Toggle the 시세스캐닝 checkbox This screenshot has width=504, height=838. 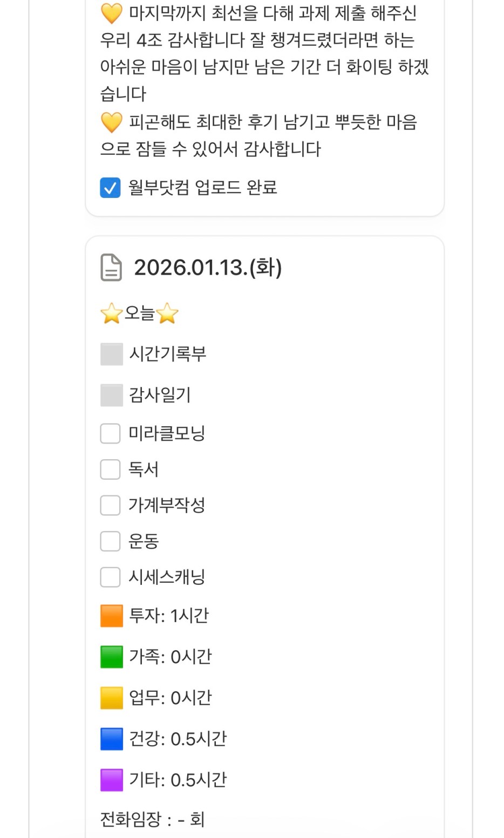click(110, 577)
